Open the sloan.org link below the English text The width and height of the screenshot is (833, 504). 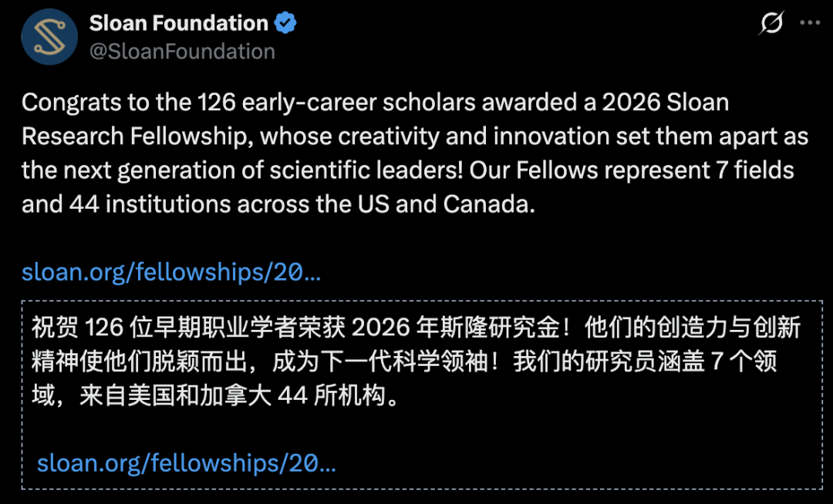point(171,271)
